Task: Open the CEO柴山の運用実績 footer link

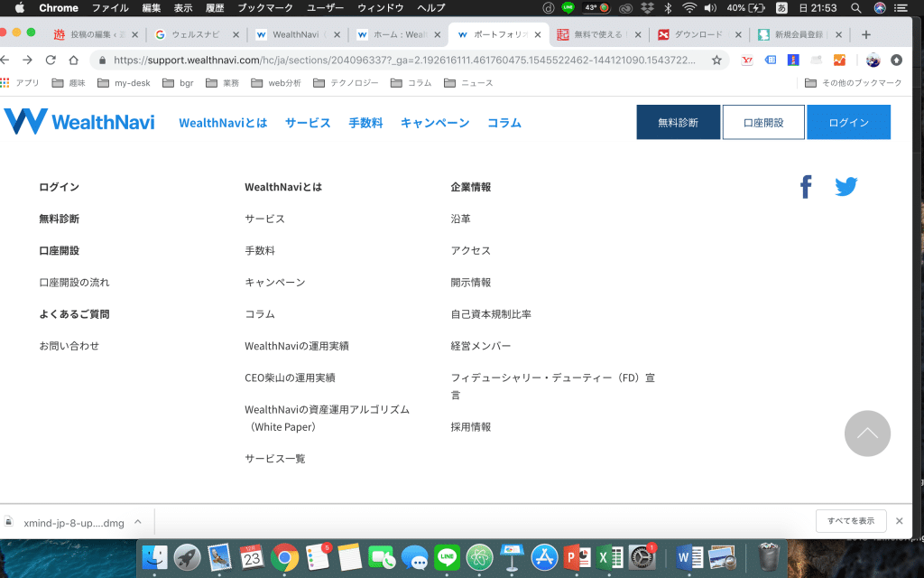Action: tap(290, 378)
